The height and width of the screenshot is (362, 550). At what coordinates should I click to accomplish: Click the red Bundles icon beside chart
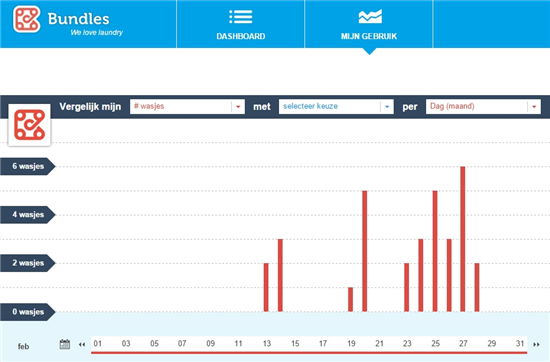point(29,125)
